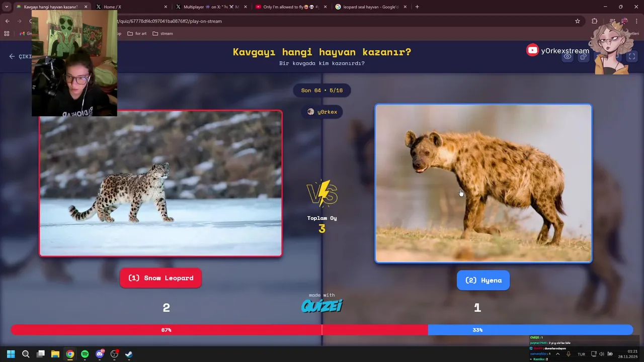Launch File Explorer from taskbar
Screen dimensions: 644x362
55,354
